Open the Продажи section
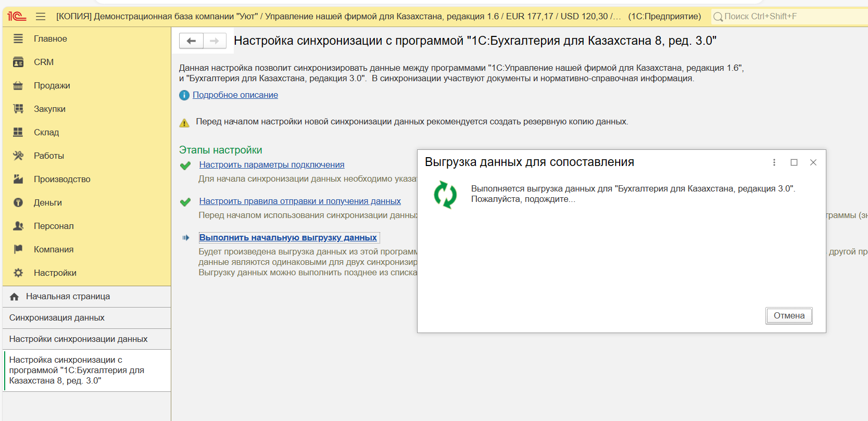 [x=52, y=85]
